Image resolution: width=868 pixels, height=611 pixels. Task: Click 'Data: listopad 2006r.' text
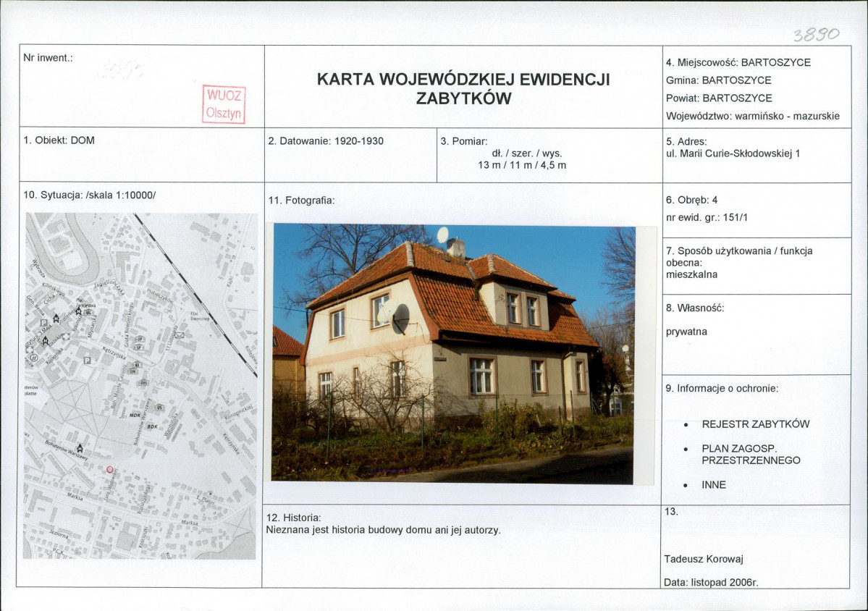click(711, 583)
